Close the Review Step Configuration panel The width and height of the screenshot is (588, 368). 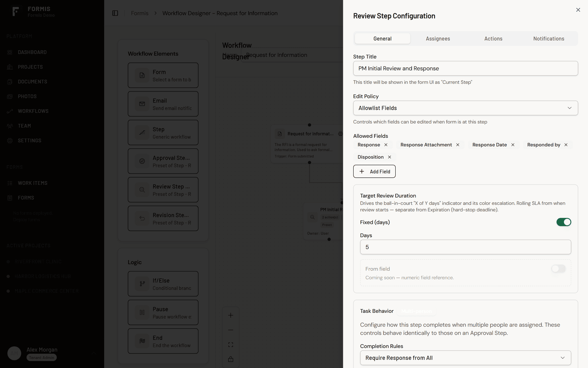pos(578,10)
